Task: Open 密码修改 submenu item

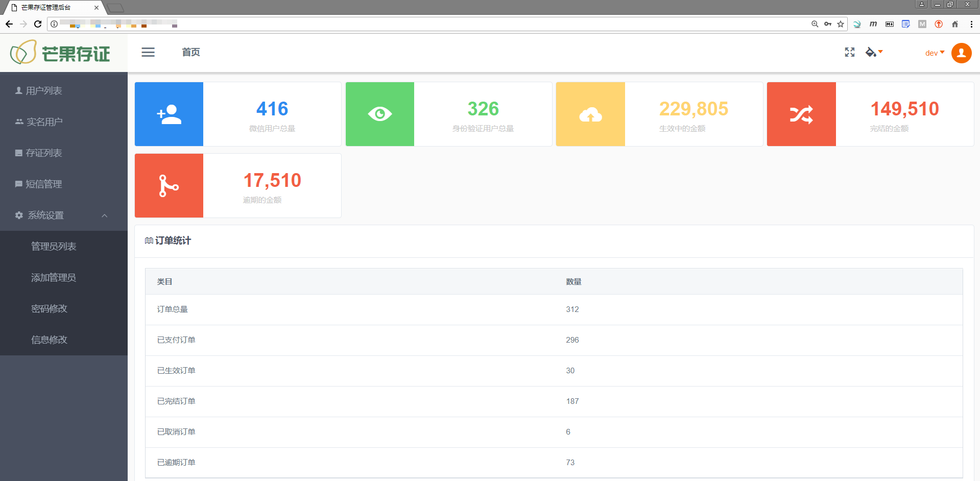Action: point(49,309)
